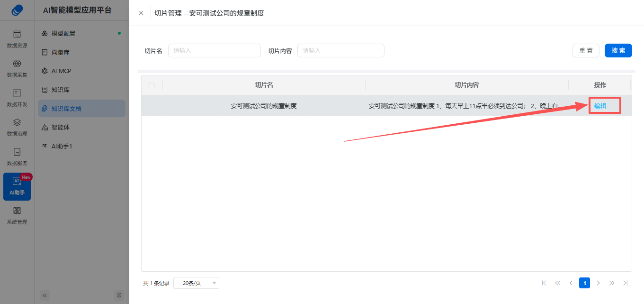Jump forward pages with double-right chevron
Screen dimensions: 644x304
(612, 283)
